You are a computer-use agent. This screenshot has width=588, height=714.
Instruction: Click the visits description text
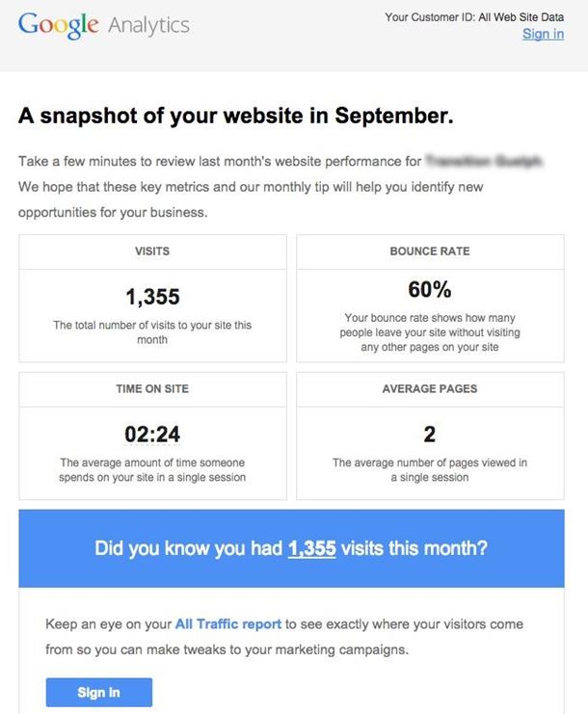click(152, 332)
